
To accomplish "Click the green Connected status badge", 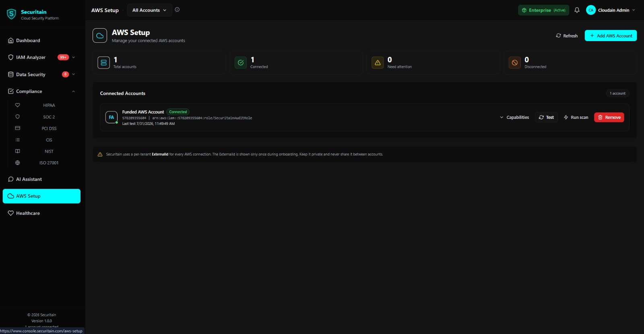I will 178,112.
